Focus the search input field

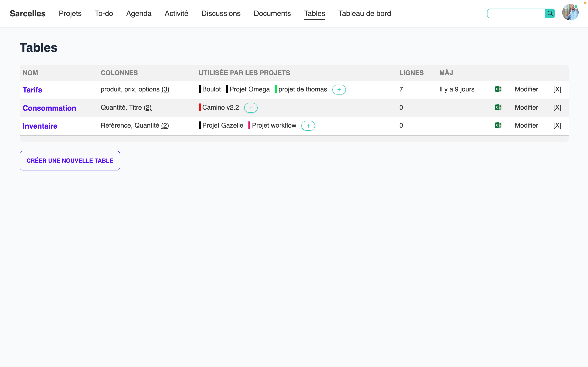point(516,13)
